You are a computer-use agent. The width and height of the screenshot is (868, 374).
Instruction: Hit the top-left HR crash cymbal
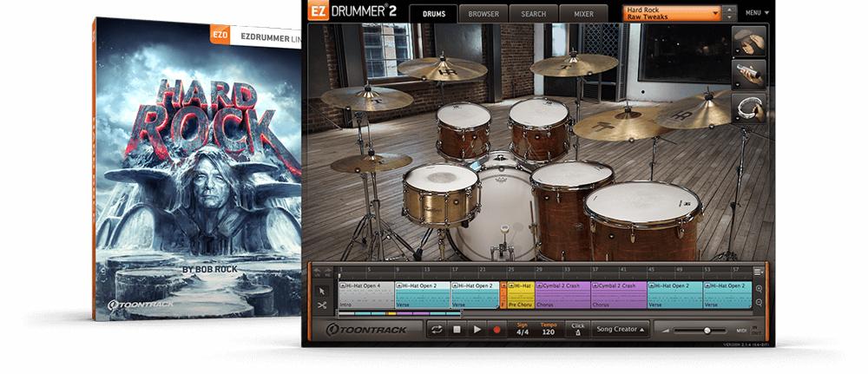pos(442,69)
